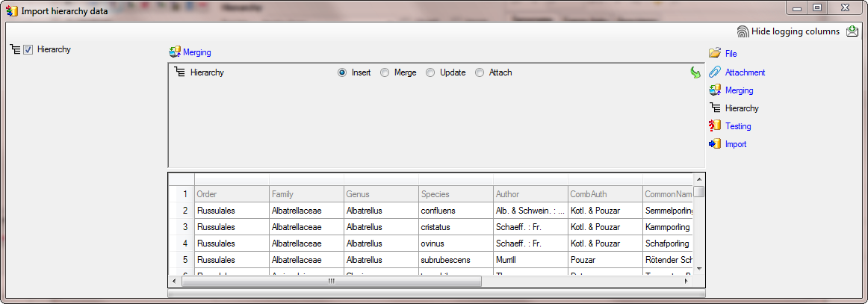Click the Merging step icon in sidebar
Screen dimensions: 868x304
pyautogui.click(x=715, y=90)
